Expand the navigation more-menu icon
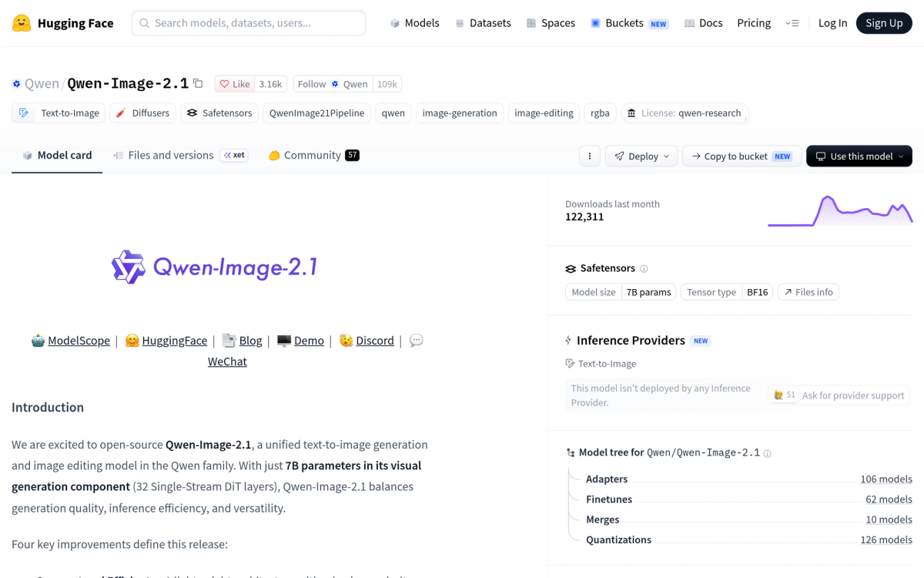 pos(792,23)
